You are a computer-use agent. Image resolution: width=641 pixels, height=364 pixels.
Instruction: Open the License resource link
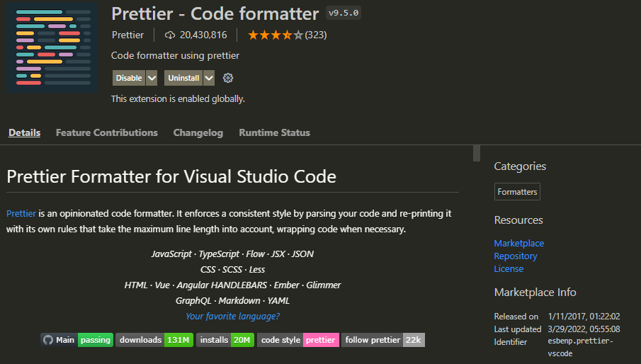(509, 269)
